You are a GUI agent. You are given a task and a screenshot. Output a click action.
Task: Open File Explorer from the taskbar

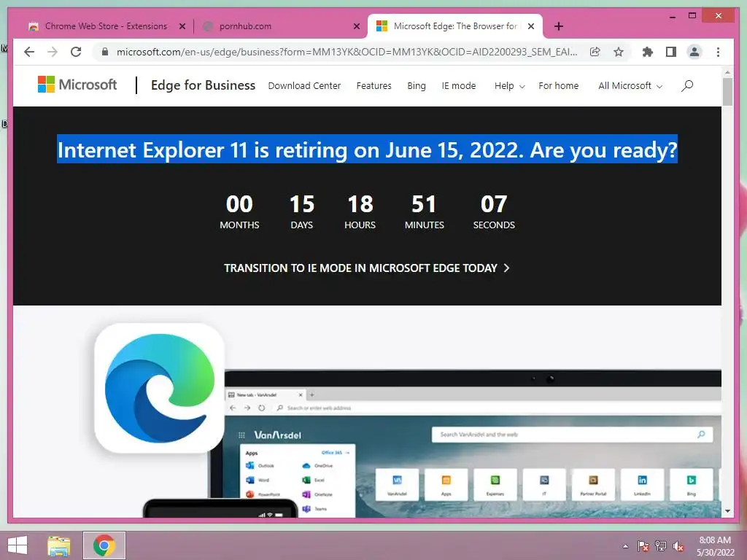(x=58, y=545)
